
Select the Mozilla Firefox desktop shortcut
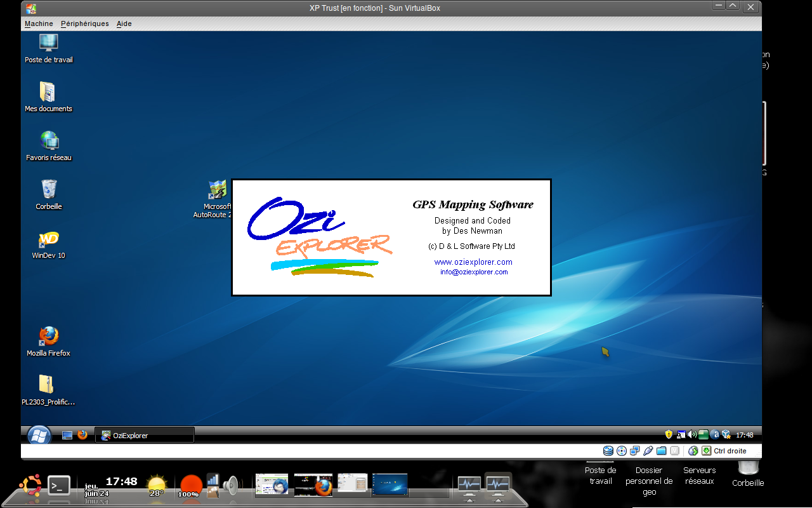click(x=48, y=337)
